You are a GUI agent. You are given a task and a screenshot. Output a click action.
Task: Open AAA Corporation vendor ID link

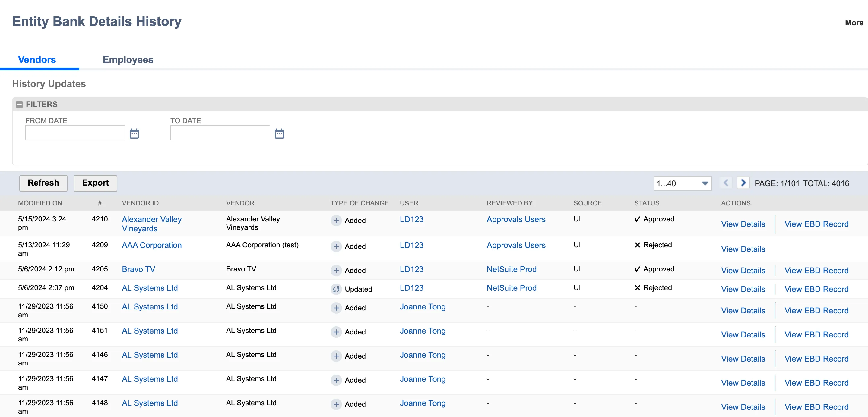coord(152,245)
